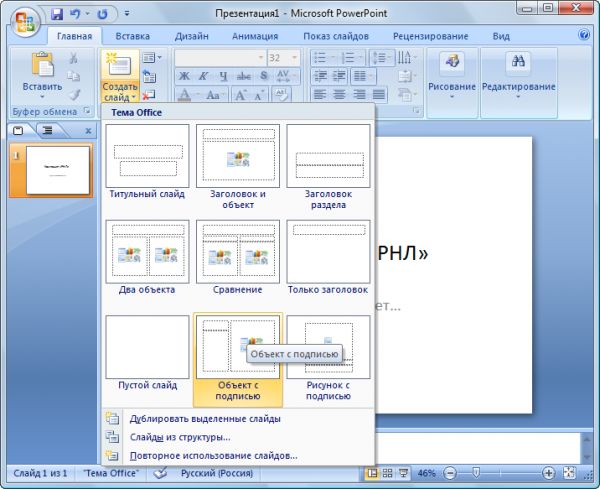600x489 pixels.
Task: Switch to the Рецензирование tab
Action: 430,36
